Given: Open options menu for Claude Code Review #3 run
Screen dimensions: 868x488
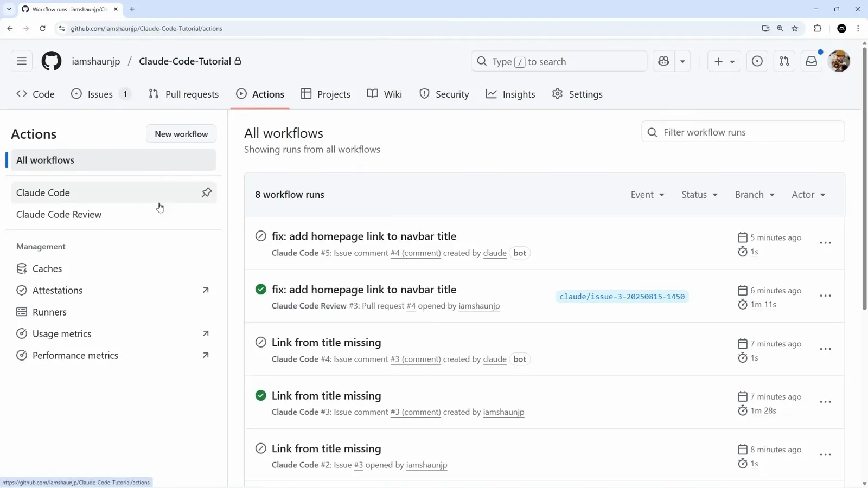Looking at the screenshot, I should pos(825,296).
